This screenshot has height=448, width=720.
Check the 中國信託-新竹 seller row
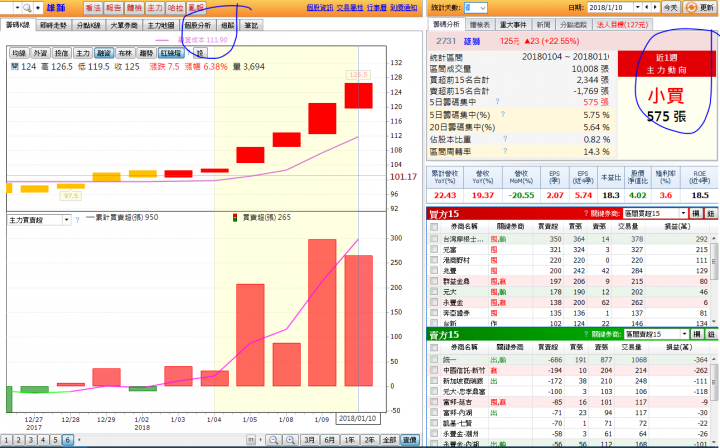click(x=434, y=370)
